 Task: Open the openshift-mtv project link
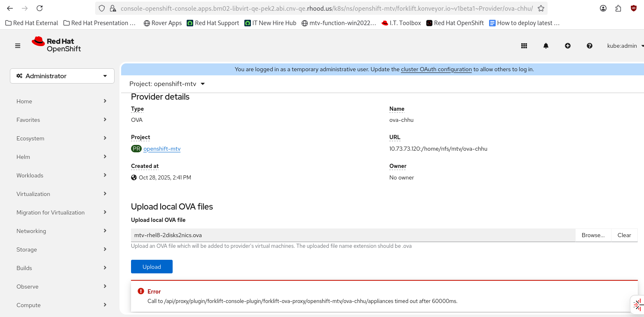click(x=162, y=149)
